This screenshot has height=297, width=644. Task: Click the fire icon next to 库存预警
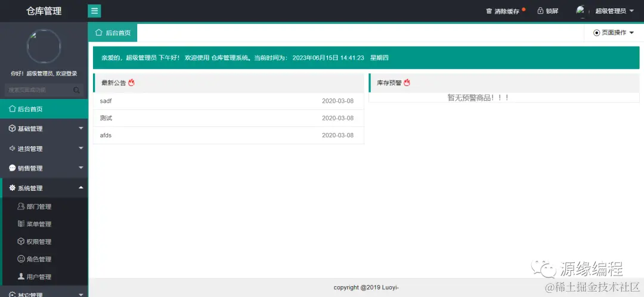click(x=407, y=82)
